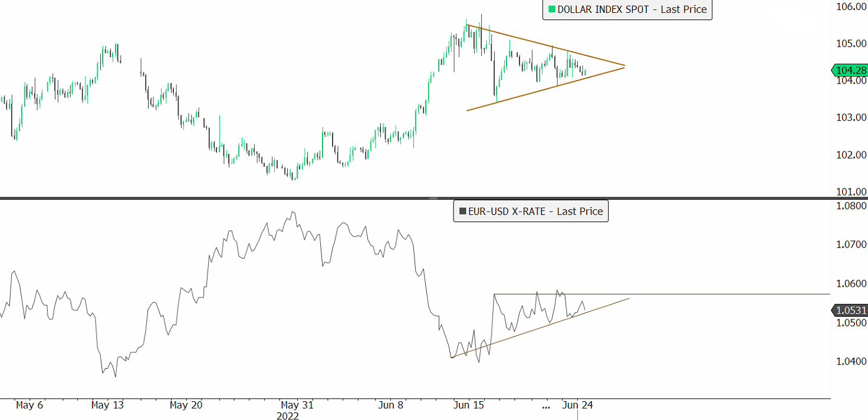Click the dark gray EUR-USD legend swatch
This screenshot has width=868, height=420.
point(463,211)
